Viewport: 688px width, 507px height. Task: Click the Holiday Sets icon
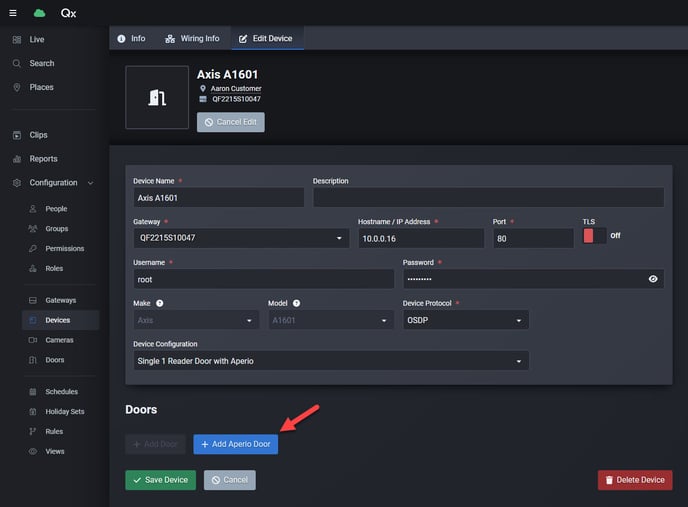33,412
